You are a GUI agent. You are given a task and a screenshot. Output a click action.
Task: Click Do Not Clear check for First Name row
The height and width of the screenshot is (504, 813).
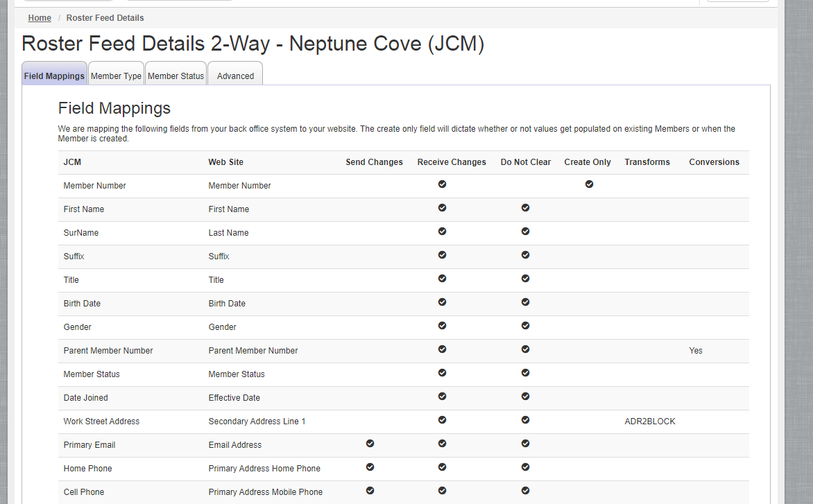click(525, 208)
